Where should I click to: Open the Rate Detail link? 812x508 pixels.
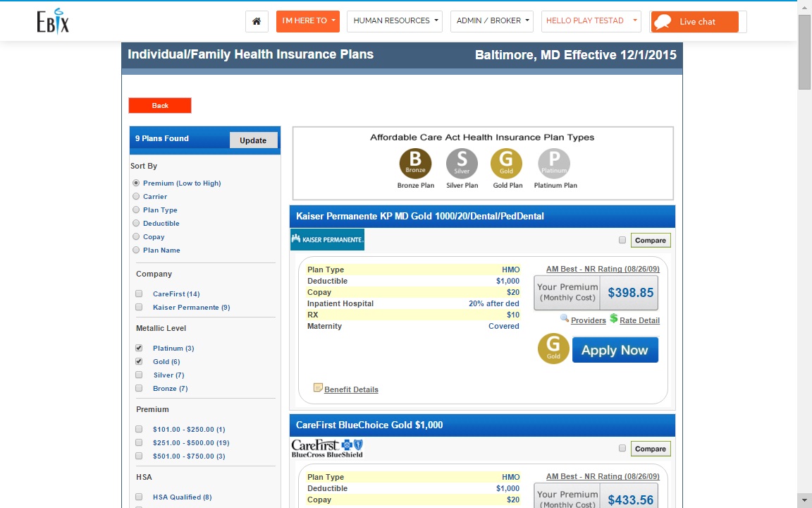tap(639, 320)
